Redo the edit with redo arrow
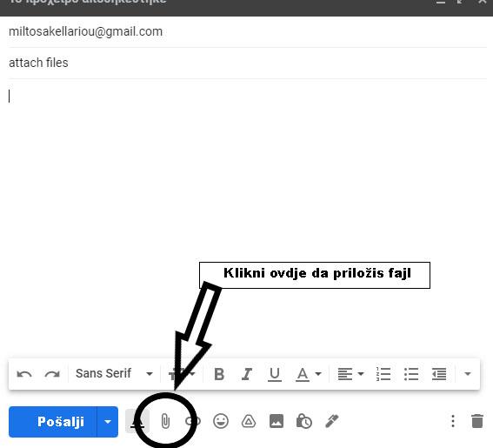 (x=52, y=374)
